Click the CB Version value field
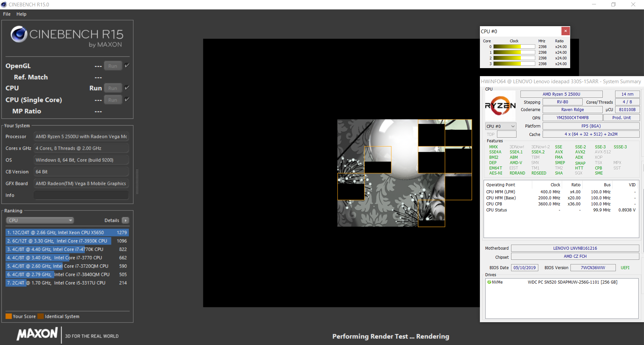The height and width of the screenshot is (345, 644). (81, 172)
